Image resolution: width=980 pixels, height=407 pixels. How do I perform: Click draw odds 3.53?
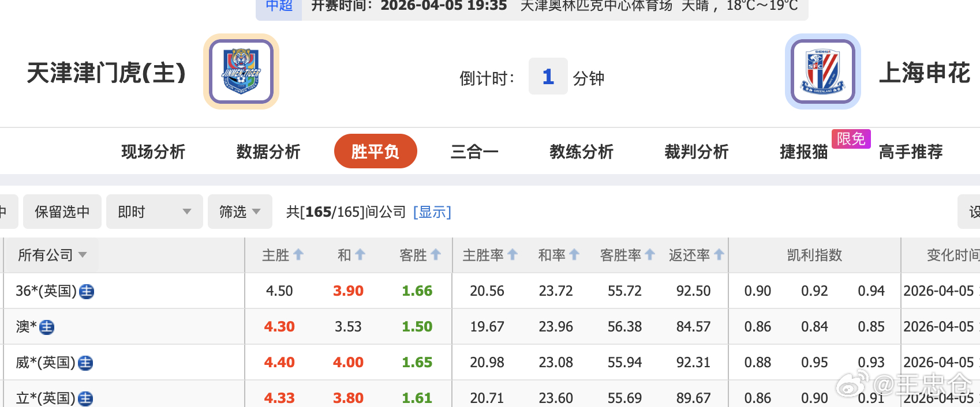pos(348,327)
